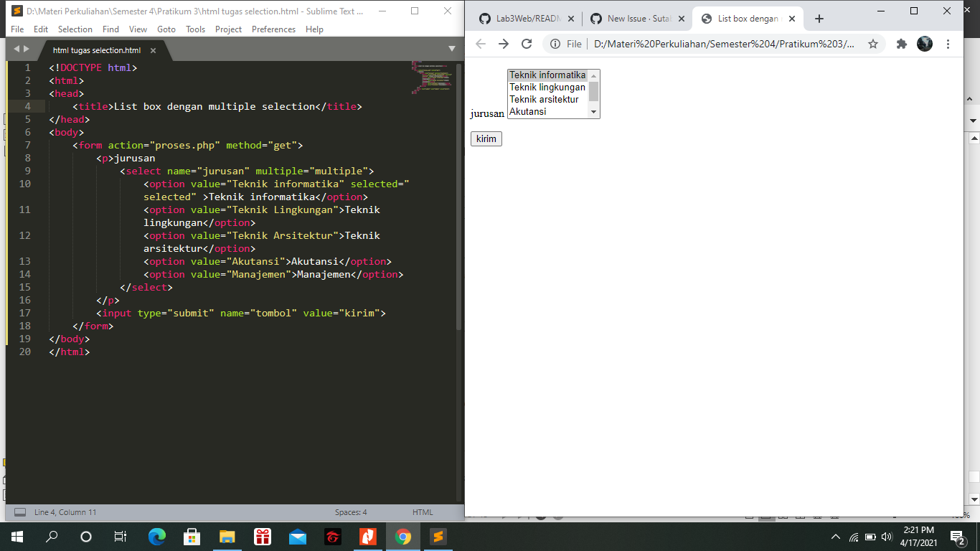Open the Chrome extensions puzzle icon
The height and width of the screenshot is (551, 980).
901,44
